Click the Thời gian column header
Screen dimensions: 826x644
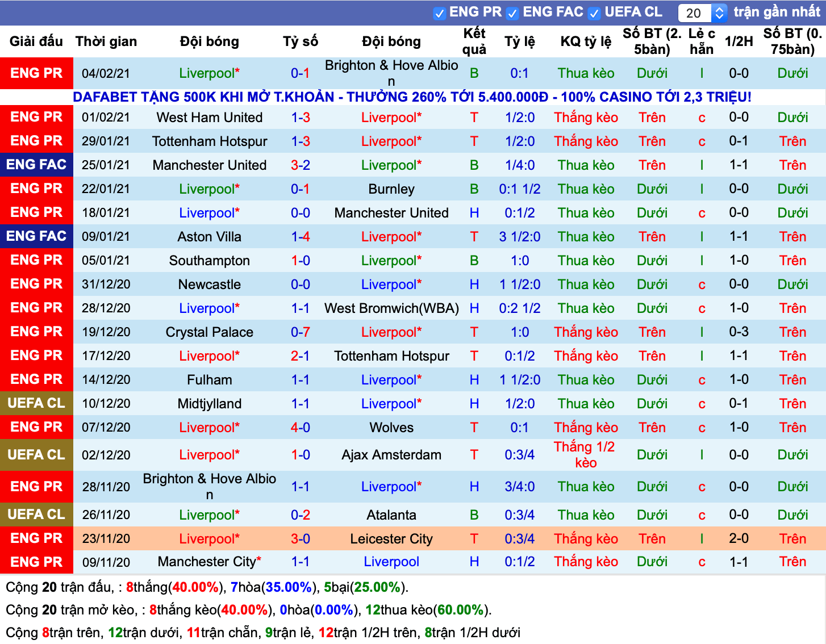tap(106, 41)
